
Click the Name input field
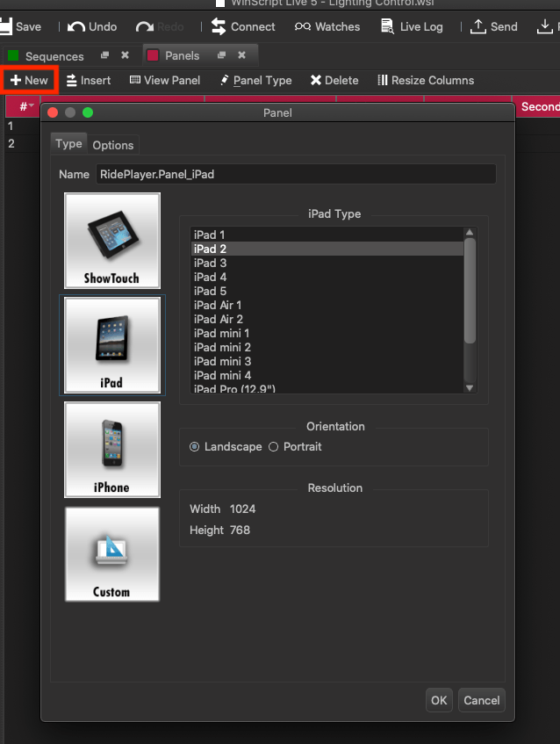pos(297,174)
